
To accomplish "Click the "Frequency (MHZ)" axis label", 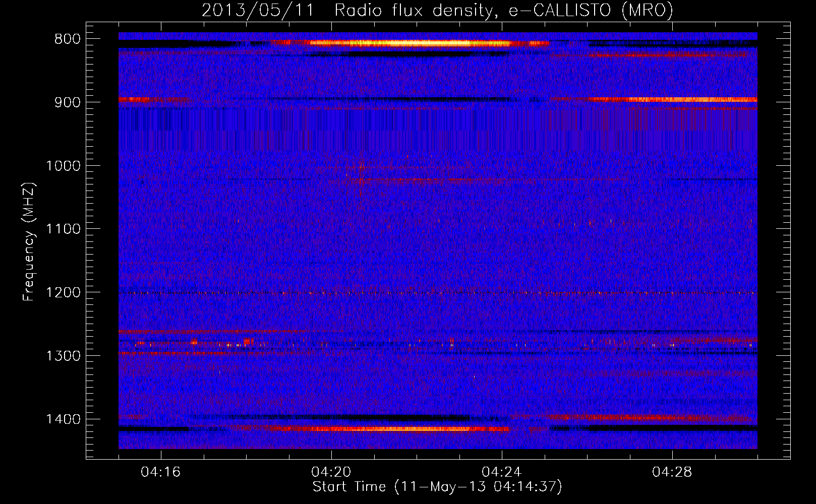I will [x=29, y=241].
